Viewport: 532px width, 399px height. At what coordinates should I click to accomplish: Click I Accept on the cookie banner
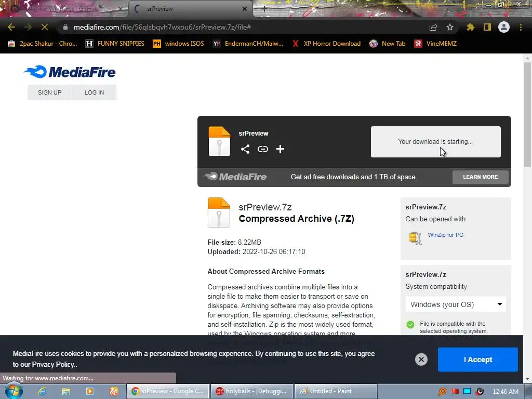(x=478, y=360)
